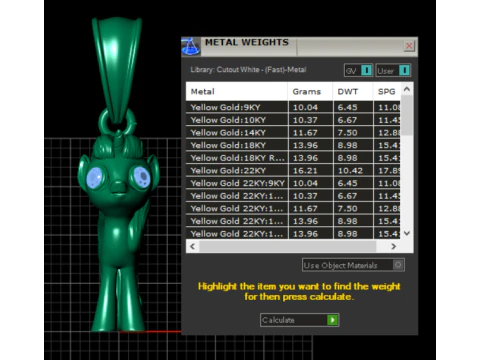Click the 17.8 SPG cell
Screen dimensions: 480x360
[x=387, y=171]
